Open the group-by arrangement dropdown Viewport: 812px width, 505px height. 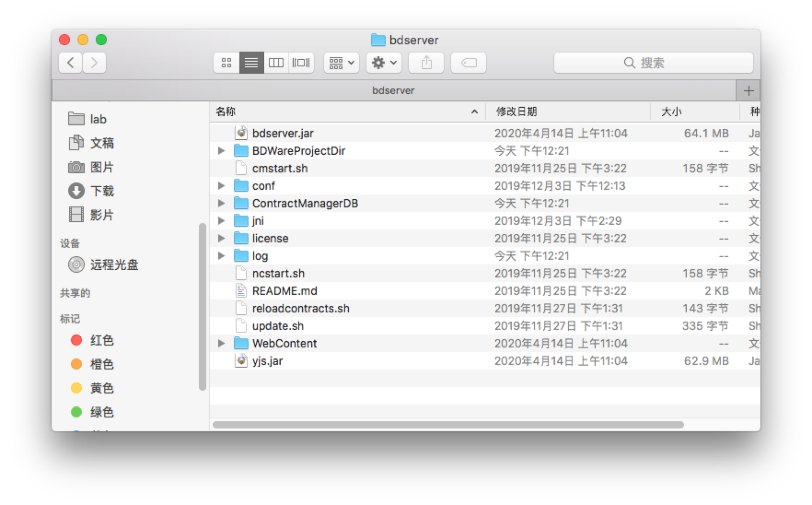[x=341, y=63]
